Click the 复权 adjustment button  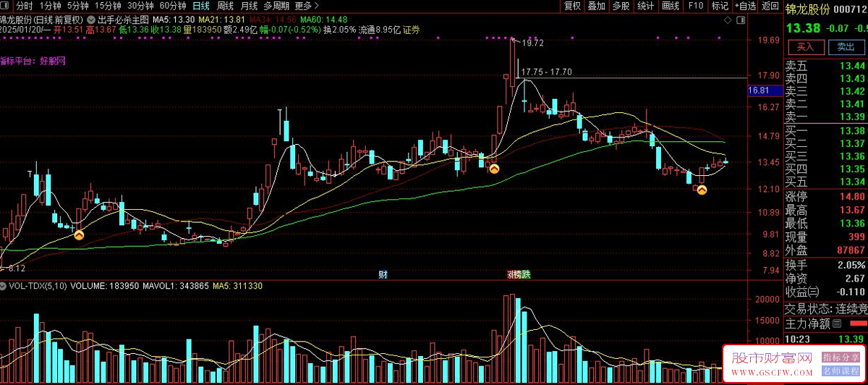coord(572,6)
